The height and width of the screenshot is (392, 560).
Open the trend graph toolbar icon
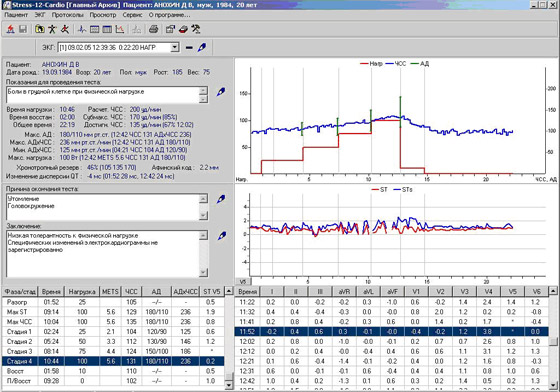click(120, 29)
